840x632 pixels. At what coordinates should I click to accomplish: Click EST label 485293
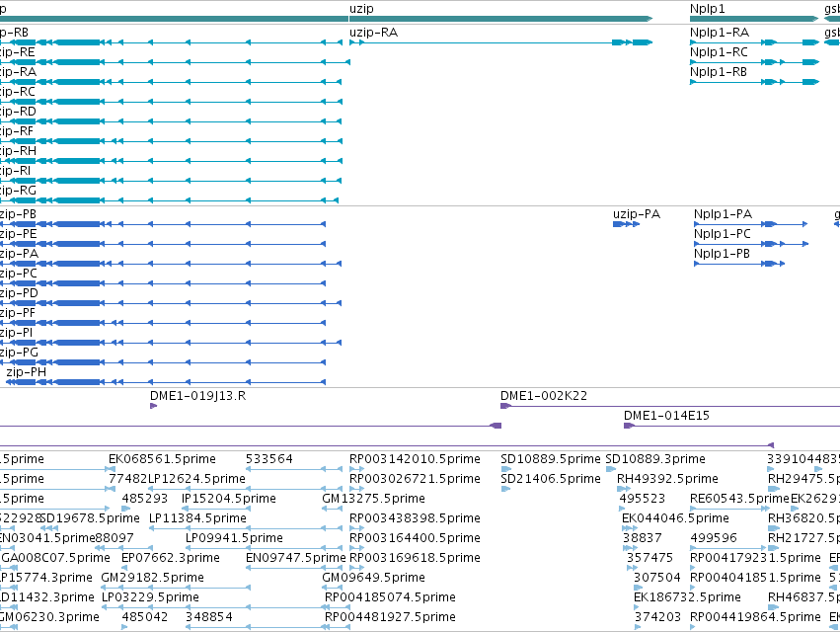pyautogui.click(x=145, y=499)
